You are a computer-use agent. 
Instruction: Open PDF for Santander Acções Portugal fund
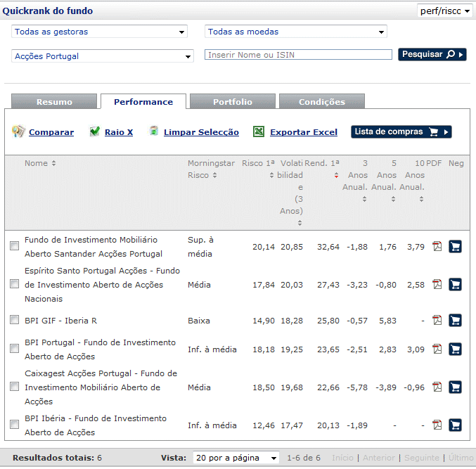point(437,246)
